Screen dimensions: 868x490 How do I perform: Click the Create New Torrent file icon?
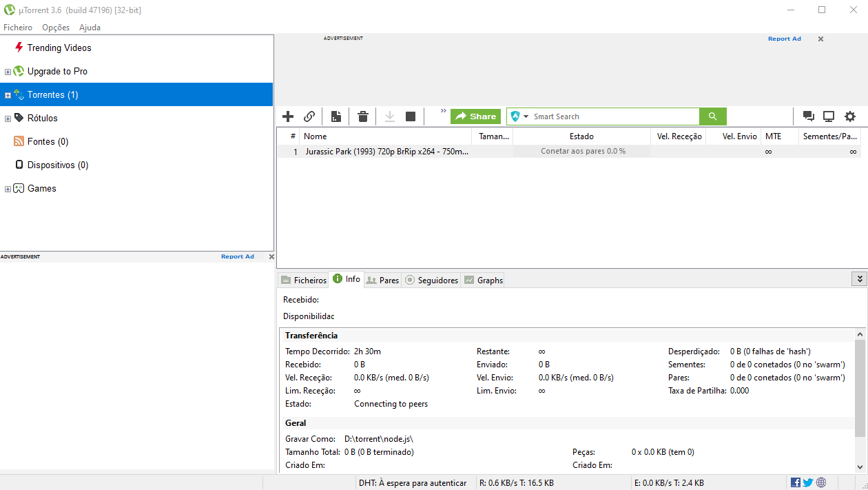[x=335, y=116]
